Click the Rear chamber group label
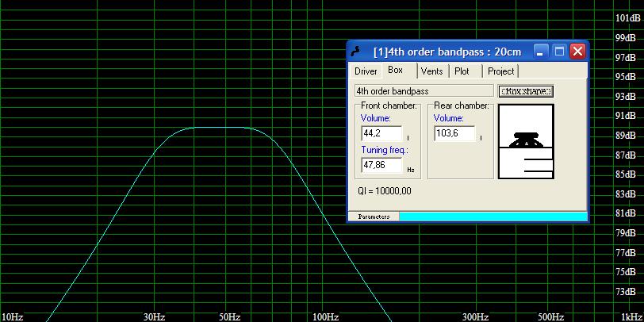 coord(462,105)
